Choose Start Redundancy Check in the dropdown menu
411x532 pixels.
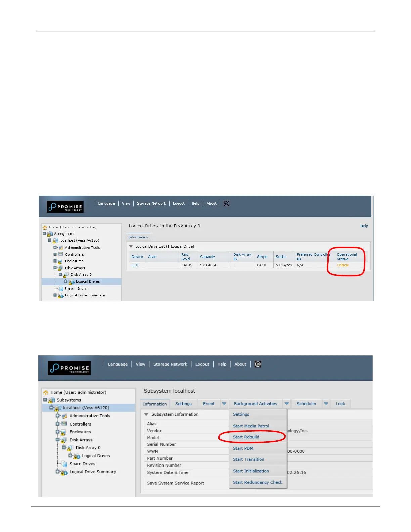point(258,482)
